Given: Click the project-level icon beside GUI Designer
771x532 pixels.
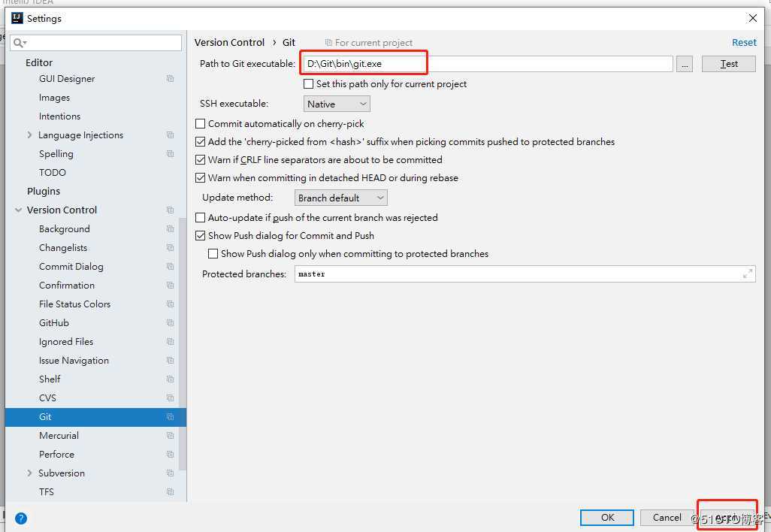Looking at the screenshot, I should point(170,79).
